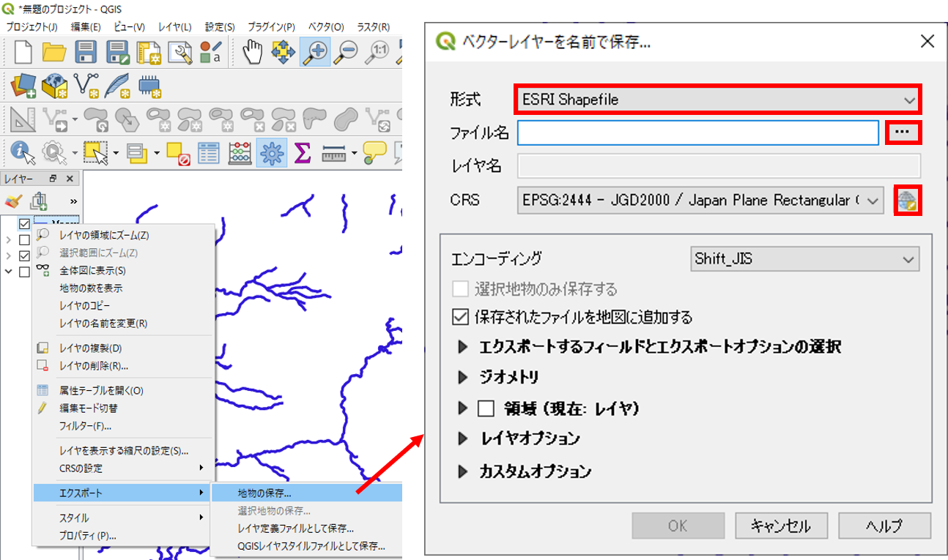
Task: Select the Measure Line ruler tool
Action: point(333,153)
